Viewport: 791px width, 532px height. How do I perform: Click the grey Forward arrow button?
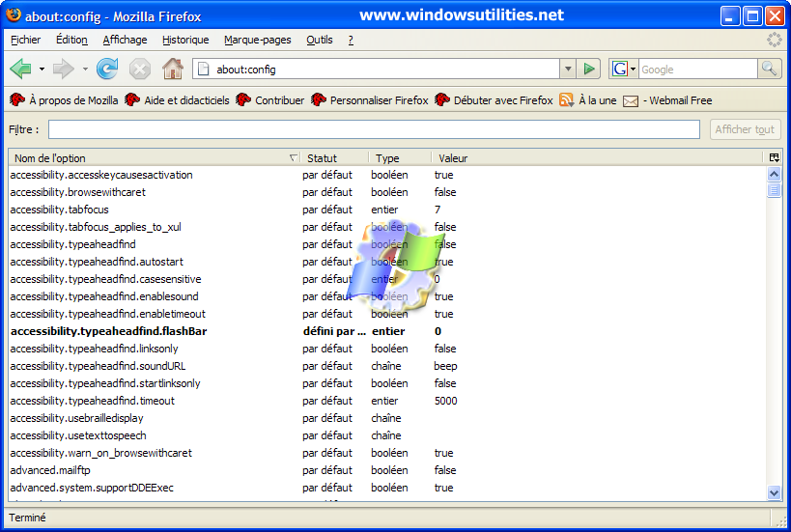64,70
